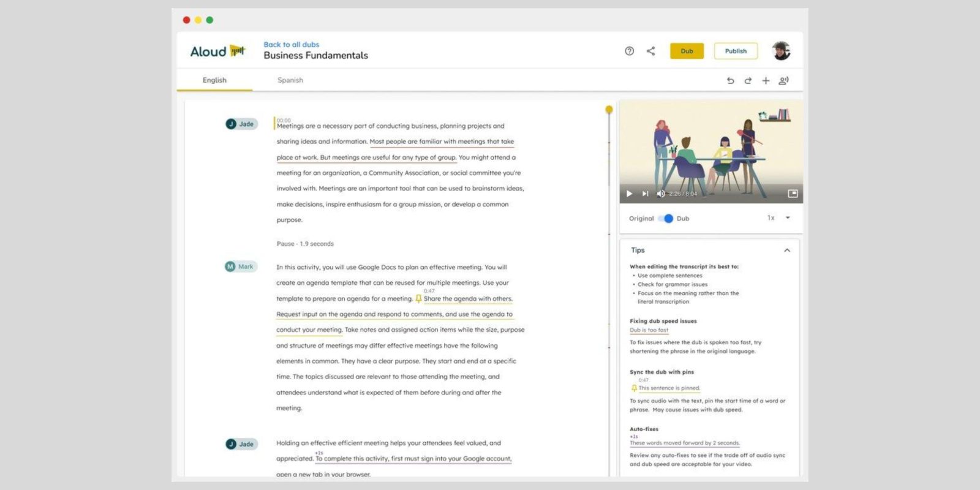Screen dimensions: 980x490
Task: Follow the Back to all dubs link
Action: point(291,44)
